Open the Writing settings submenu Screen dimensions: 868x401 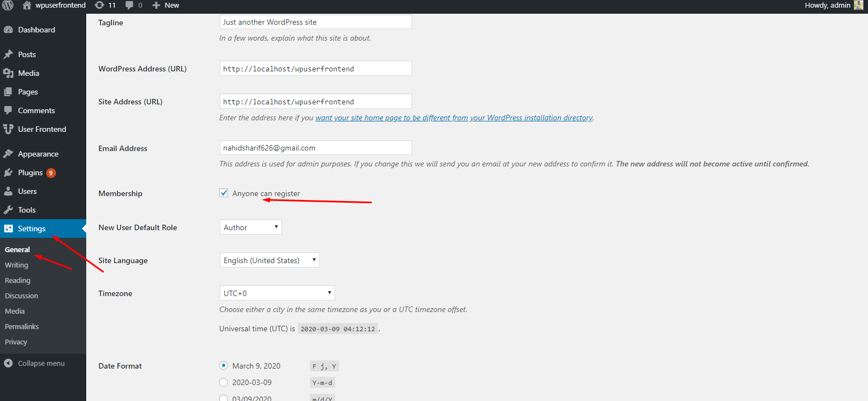16,265
